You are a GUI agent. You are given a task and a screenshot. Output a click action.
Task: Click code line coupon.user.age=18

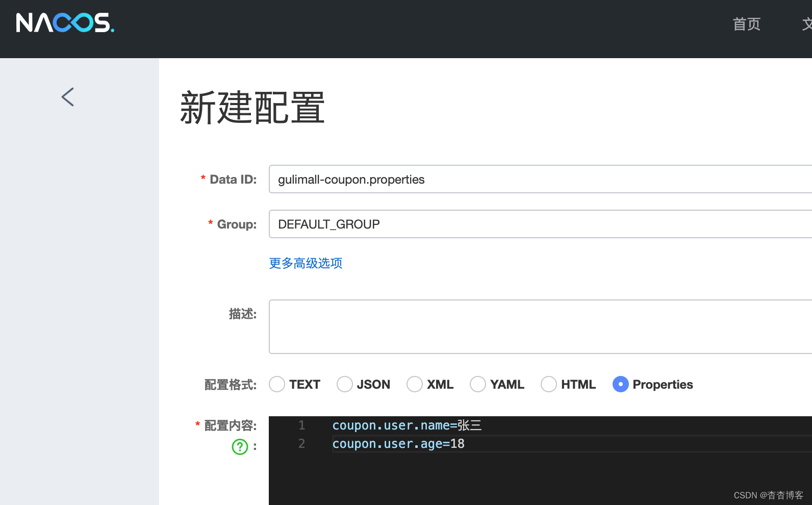pyautogui.click(x=398, y=444)
